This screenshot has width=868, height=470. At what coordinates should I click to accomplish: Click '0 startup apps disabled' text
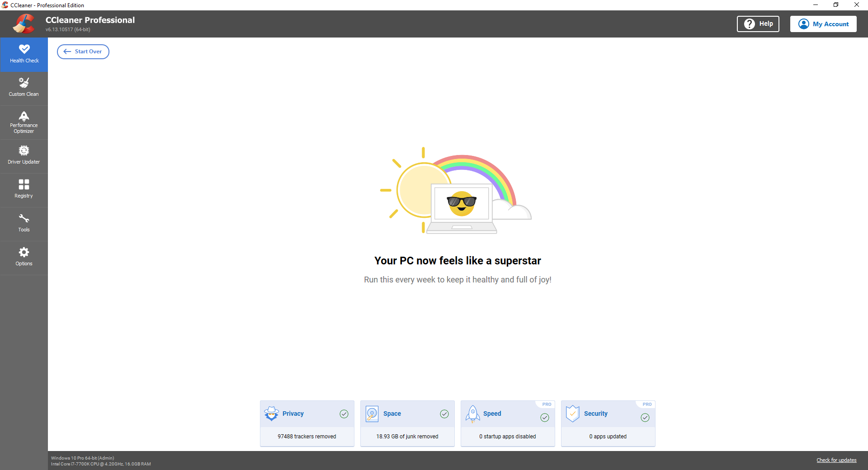508,437
